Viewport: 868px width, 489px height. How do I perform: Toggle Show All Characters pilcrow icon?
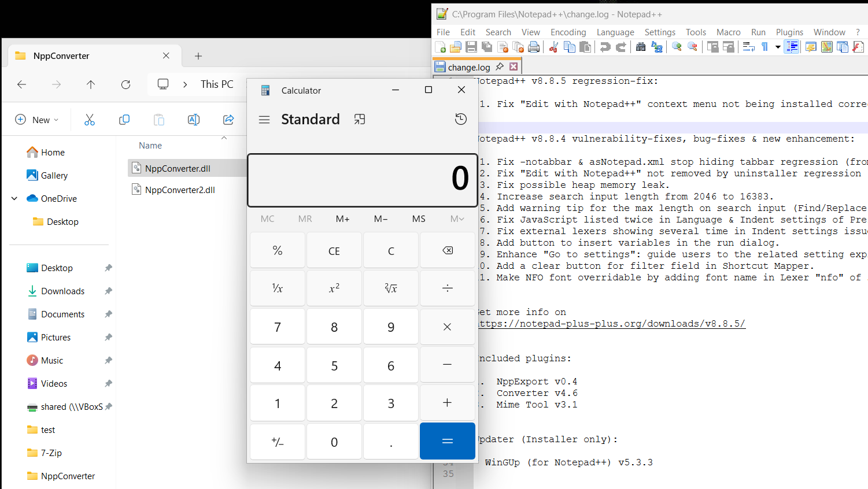coord(764,47)
